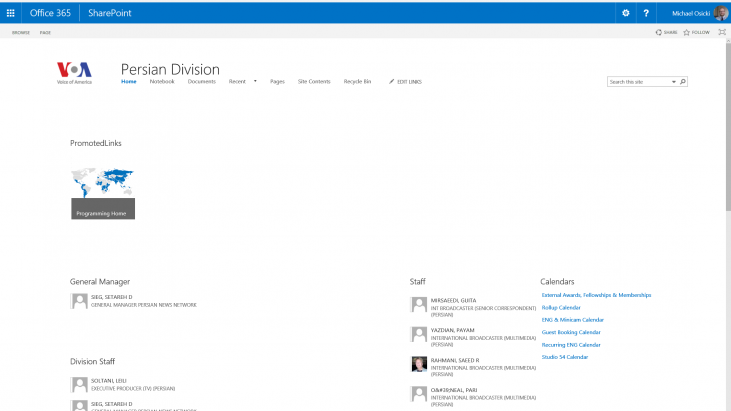Image resolution: width=731 pixels, height=411 pixels.
Task: Click the vertical page scrollbar thumb
Action: [728, 128]
